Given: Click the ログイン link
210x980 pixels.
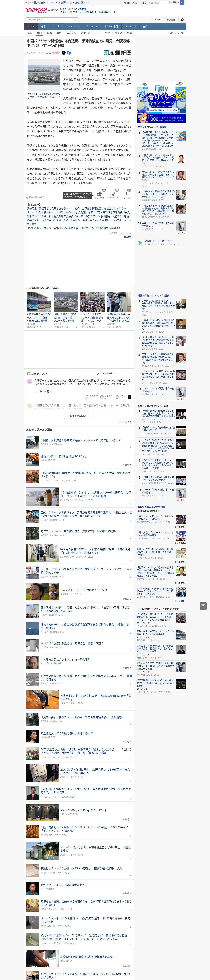Looking at the screenshot, I should point(64,12).
